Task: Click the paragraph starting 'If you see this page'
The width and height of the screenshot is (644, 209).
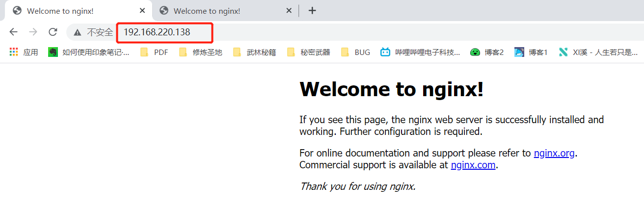Action: [452, 126]
